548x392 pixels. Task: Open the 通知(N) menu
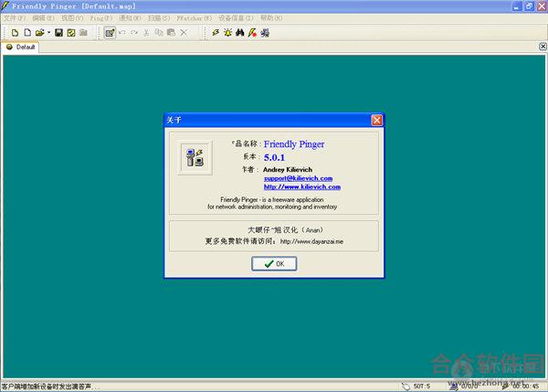point(130,18)
